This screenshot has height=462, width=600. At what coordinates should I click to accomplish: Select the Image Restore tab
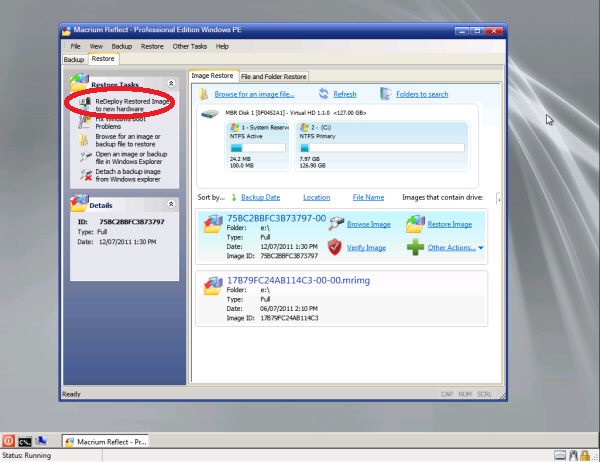212,76
